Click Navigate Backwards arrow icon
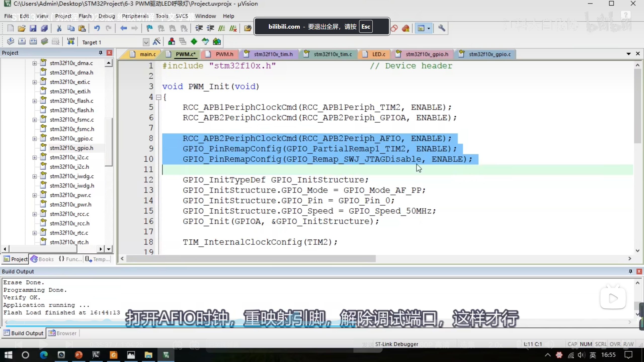644x362 pixels. [123, 28]
